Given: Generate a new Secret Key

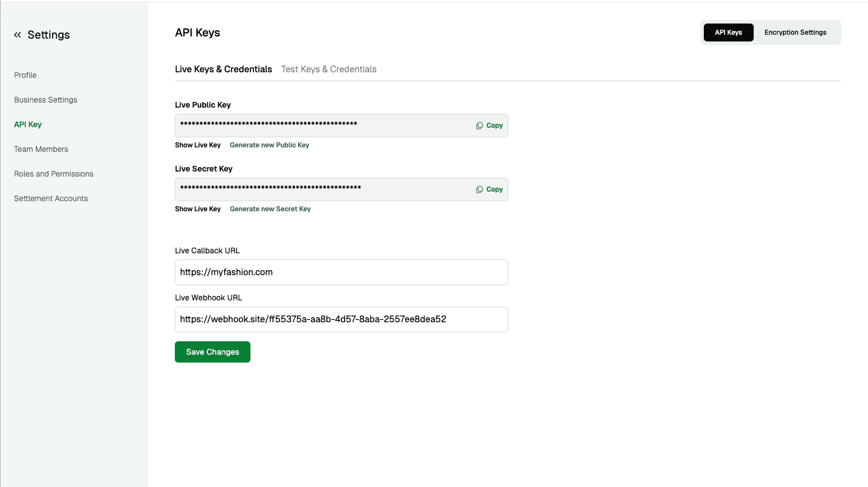Looking at the screenshot, I should click(270, 208).
